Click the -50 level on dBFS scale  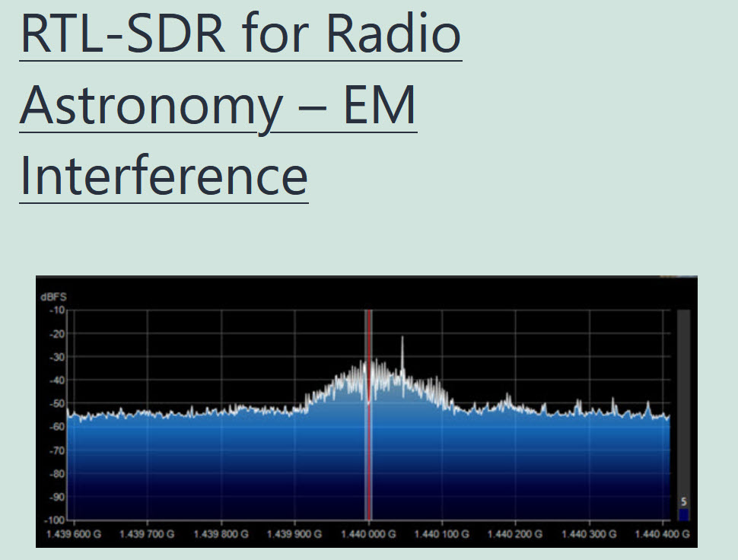[57, 403]
